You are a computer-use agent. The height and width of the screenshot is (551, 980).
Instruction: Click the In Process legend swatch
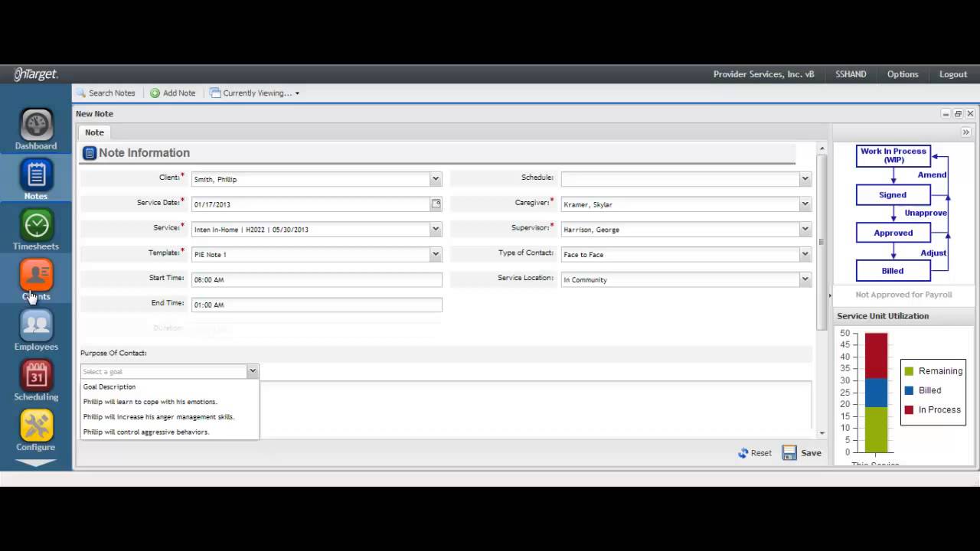point(909,410)
